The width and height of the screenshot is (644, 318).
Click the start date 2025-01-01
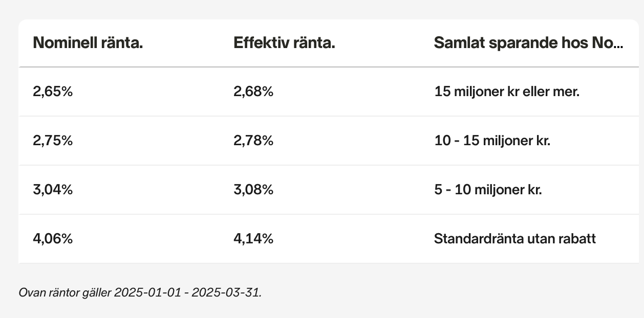pos(147,293)
